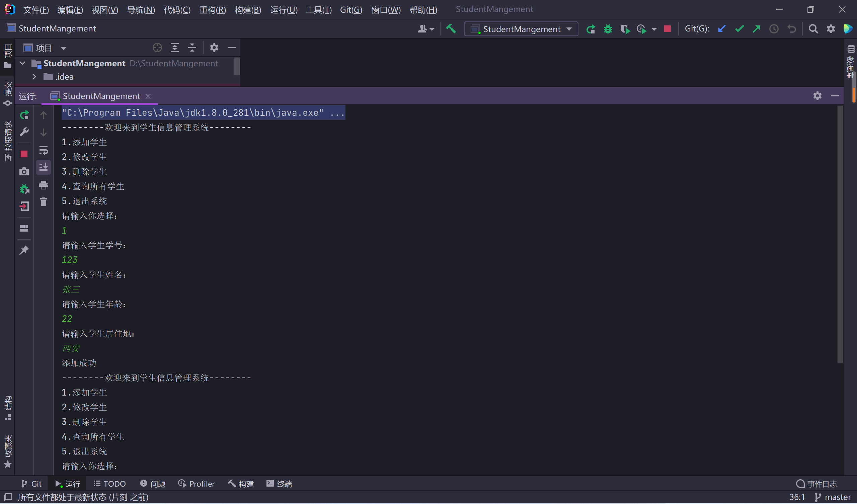The image size is (857, 504).
Task: Open IDE settings gear in top toolbar
Action: click(x=831, y=29)
